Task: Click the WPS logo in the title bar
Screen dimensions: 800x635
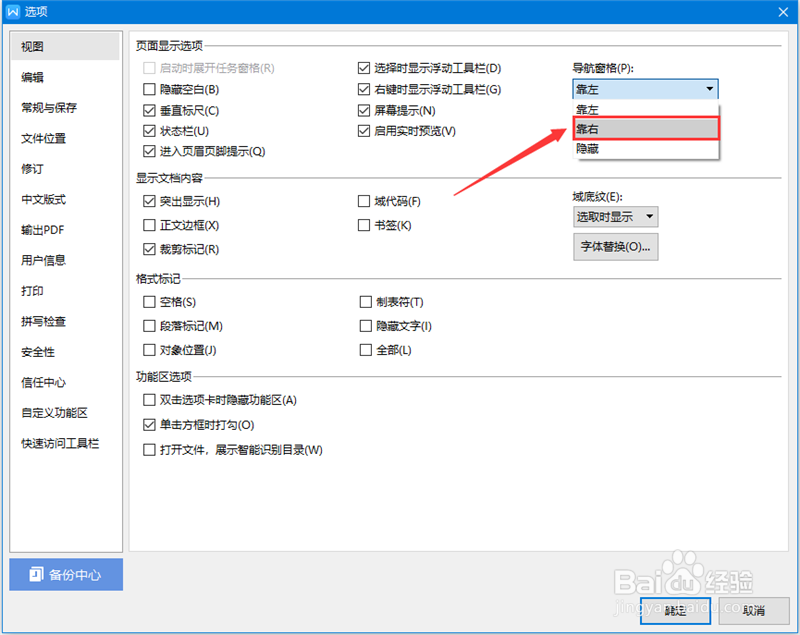Action: click(15, 12)
